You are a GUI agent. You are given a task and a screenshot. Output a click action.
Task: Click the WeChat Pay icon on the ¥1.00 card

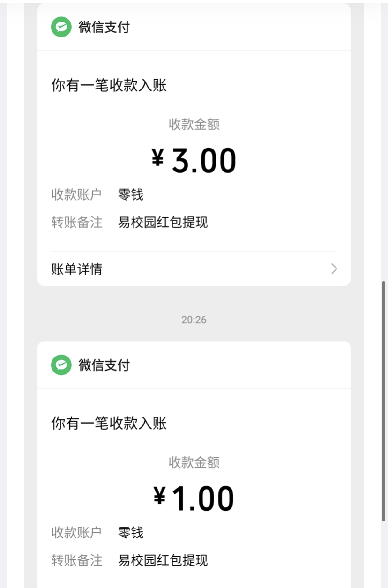coord(61,365)
